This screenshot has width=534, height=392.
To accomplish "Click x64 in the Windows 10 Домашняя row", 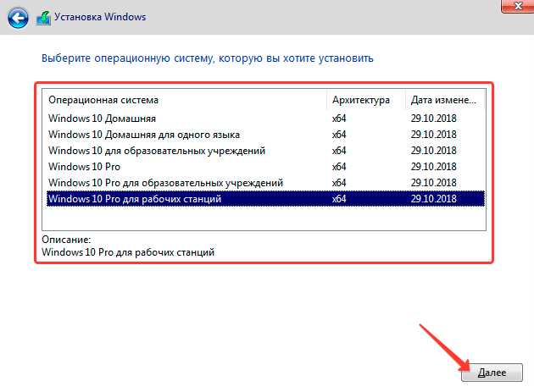I will 339,119.
